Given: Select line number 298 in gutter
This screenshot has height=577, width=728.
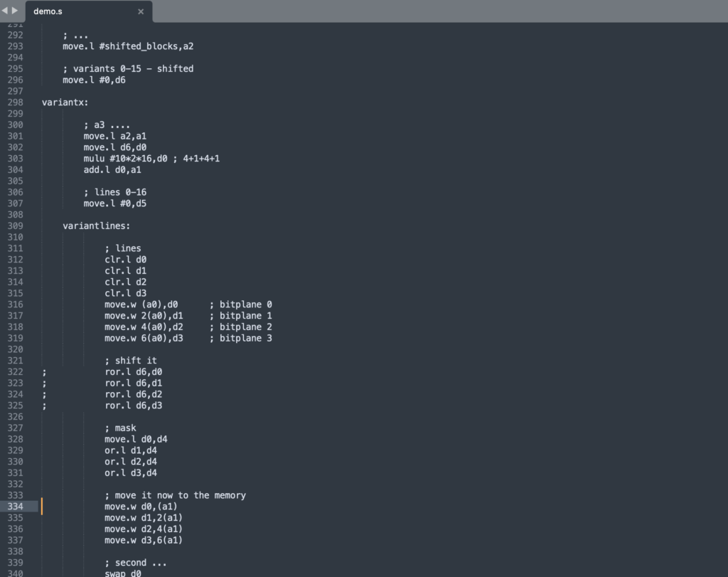Looking at the screenshot, I should 15,102.
